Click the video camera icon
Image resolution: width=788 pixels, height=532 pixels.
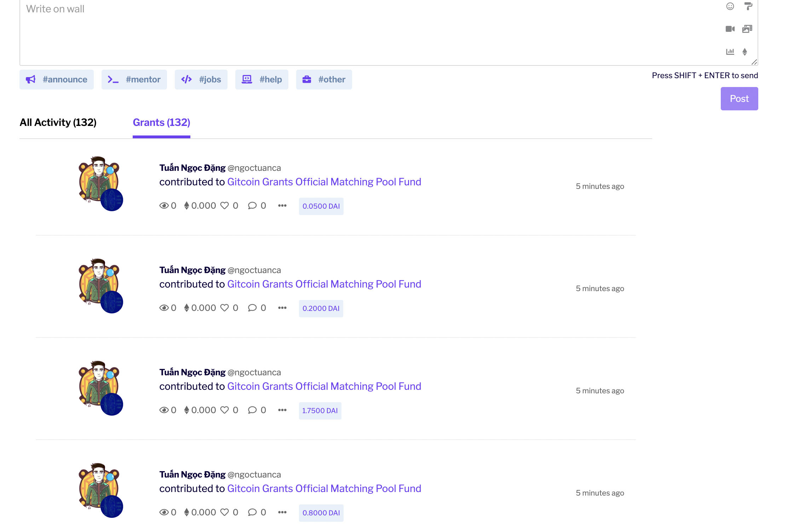point(730,29)
